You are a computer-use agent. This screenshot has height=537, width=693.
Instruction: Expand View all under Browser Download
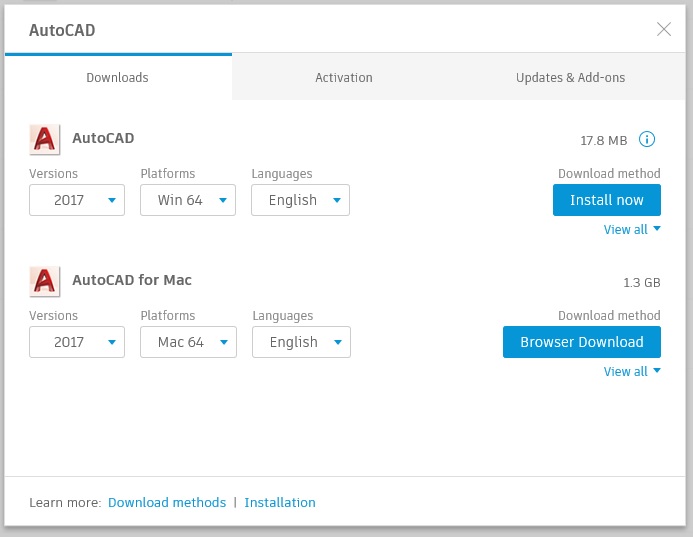pos(632,371)
